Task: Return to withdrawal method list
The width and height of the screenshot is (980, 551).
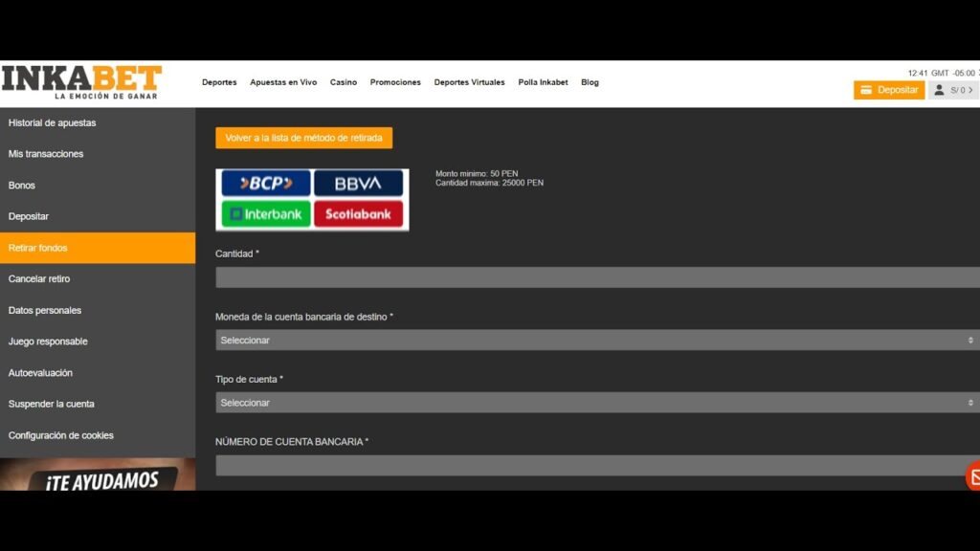Action: 303,138
